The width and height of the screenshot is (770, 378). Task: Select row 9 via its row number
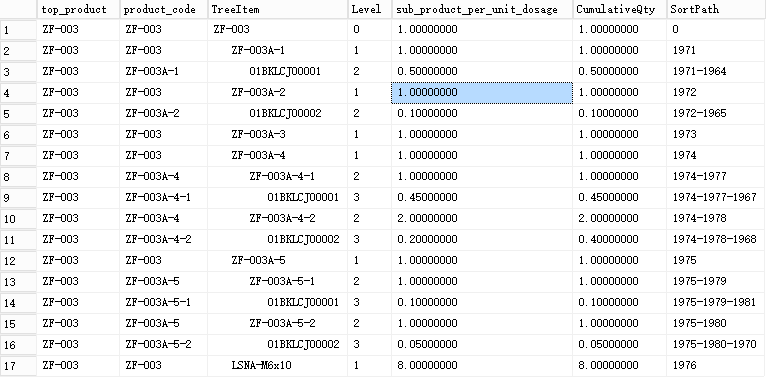coord(18,198)
